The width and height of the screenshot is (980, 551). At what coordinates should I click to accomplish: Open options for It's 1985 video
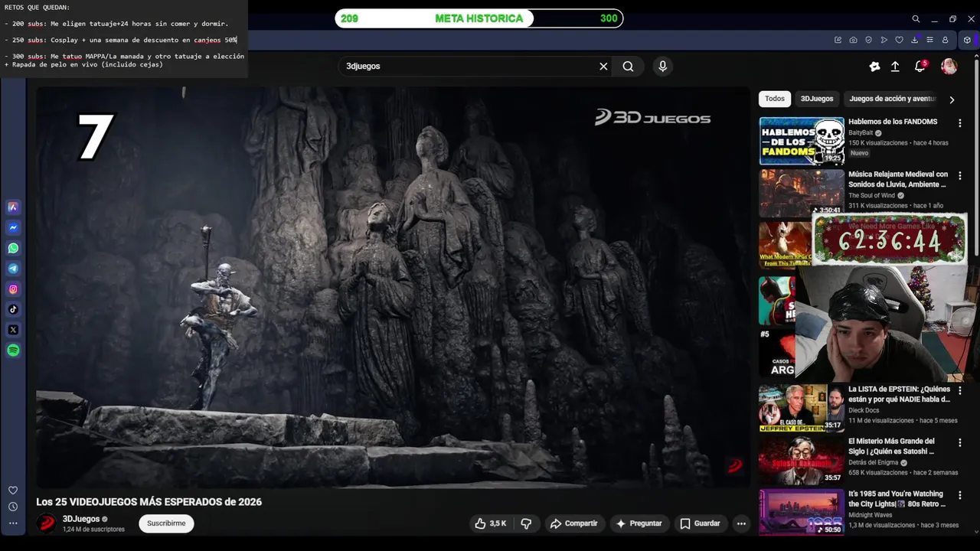click(x=959, y=495)
